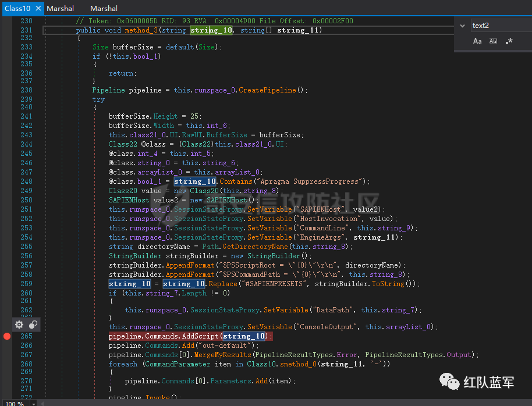Click bufferSize.Height on line 241
This screenshot has width=532, height=406.
[143, 116]
